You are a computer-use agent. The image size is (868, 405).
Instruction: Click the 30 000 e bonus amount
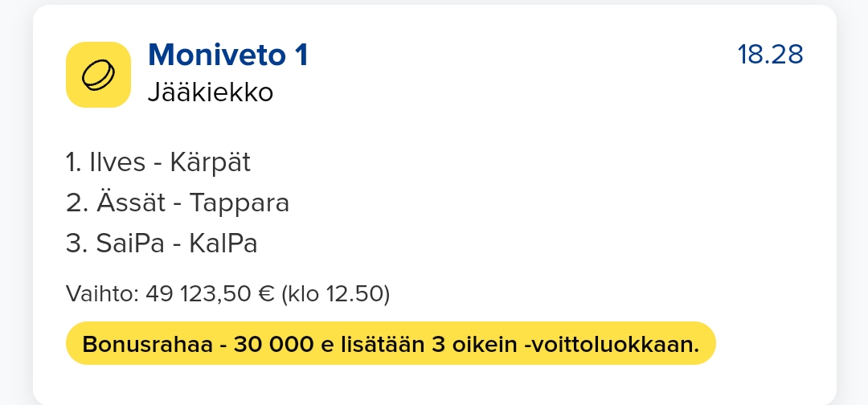[x=284, y=345]
